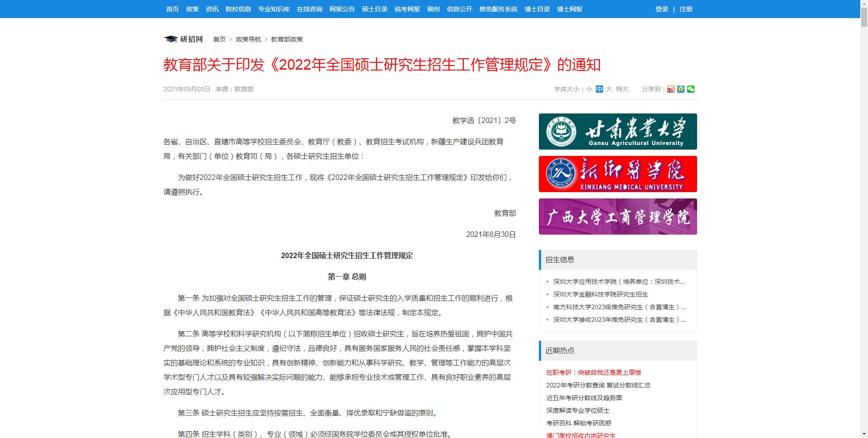Click the 研招网 graduation cap logo
The height and width of the screenshot is (438, 868).
[x=170, y=39]
